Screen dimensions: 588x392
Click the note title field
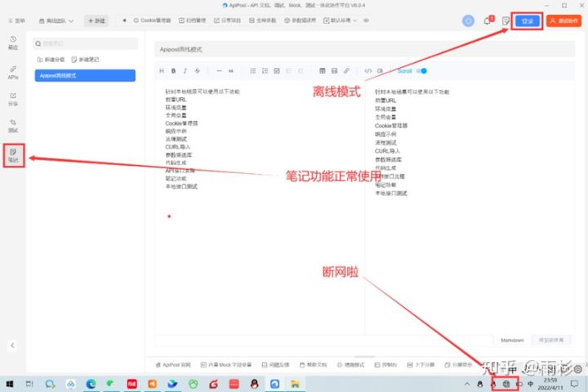click(x=364, y=49)
